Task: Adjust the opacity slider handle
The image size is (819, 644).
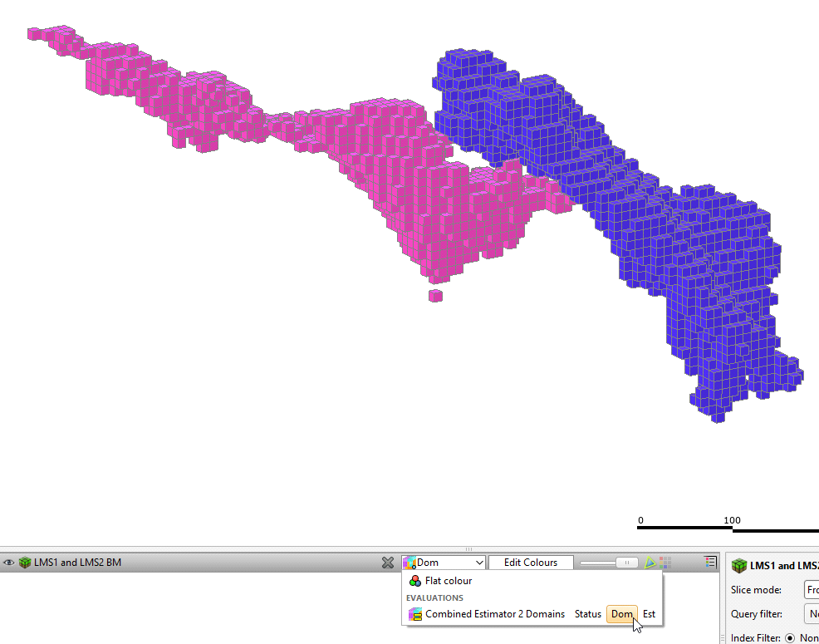Action: (627, 563)
